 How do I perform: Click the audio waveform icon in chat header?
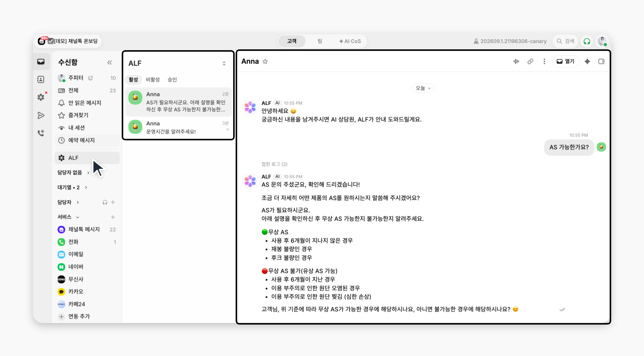[x=516, y=61]
